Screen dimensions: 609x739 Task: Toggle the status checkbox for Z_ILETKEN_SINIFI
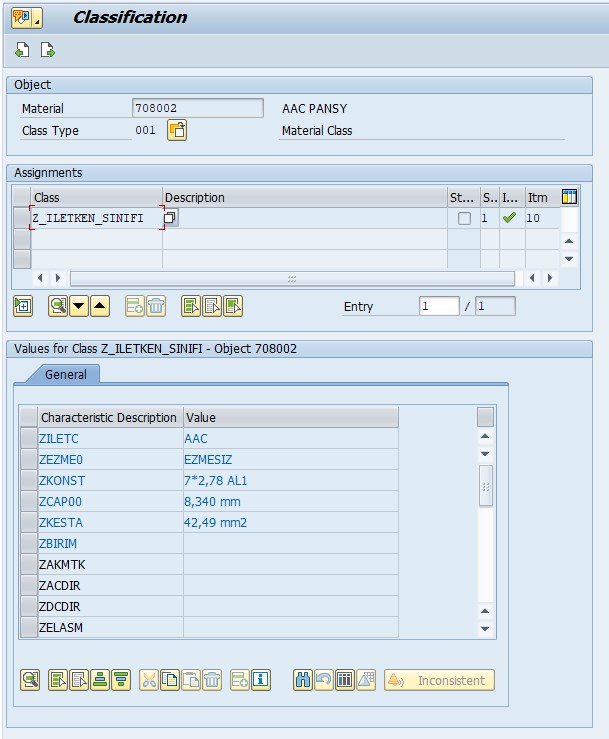(x=464, y=218)
